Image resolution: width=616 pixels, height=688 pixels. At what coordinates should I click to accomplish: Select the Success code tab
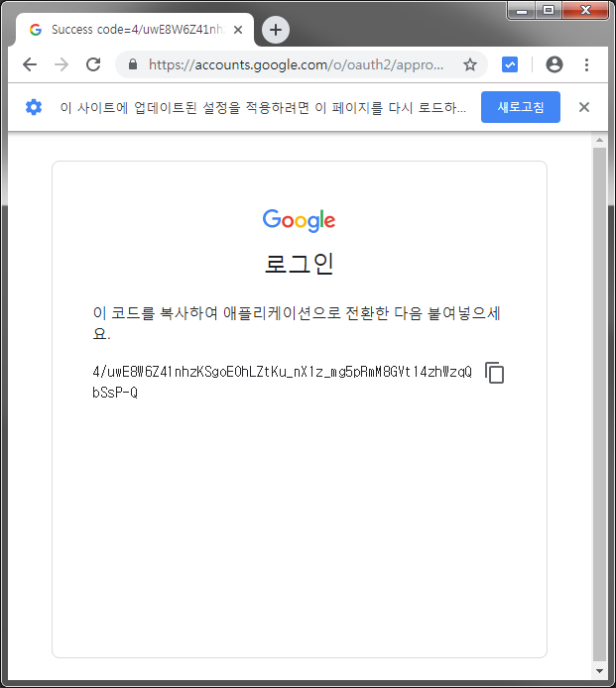pyautogui.click(x=134, y=30)
